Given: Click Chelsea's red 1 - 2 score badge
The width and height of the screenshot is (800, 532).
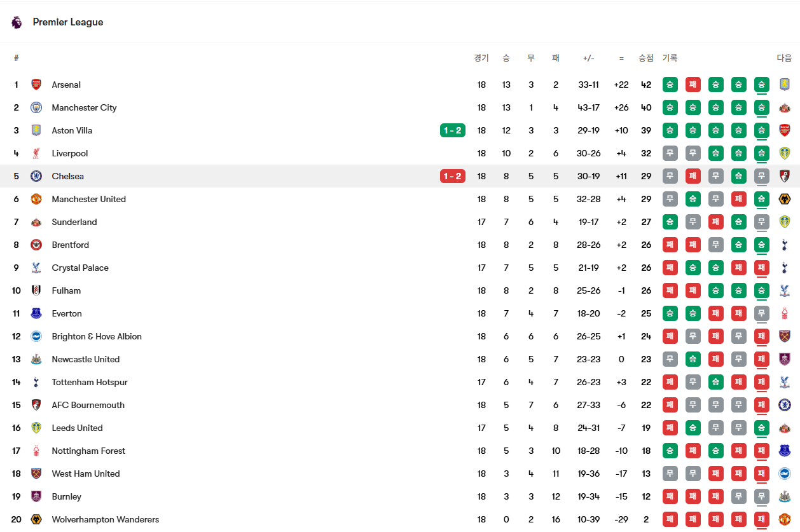Looking at the screenshot, I should pyautogui.click(x=452, y=176).
